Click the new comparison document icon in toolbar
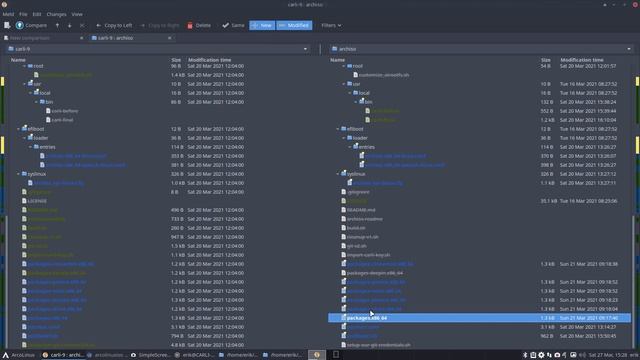Viewport: 640px width, 360px height. point(7,25)
